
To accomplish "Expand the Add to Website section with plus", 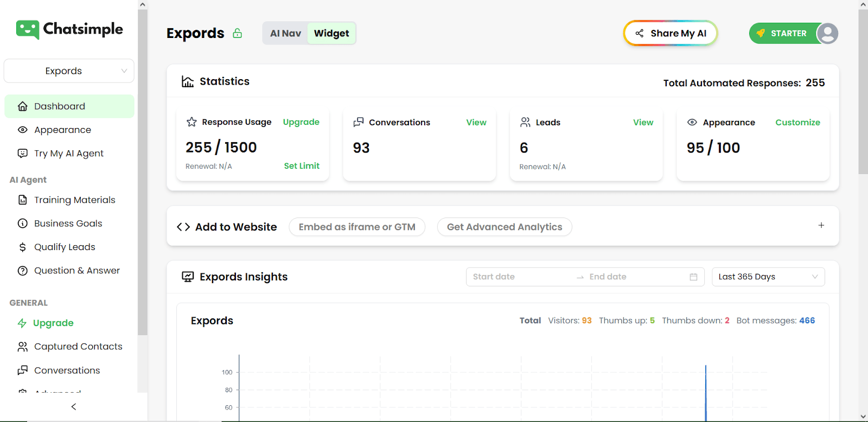I will (821, 225).
